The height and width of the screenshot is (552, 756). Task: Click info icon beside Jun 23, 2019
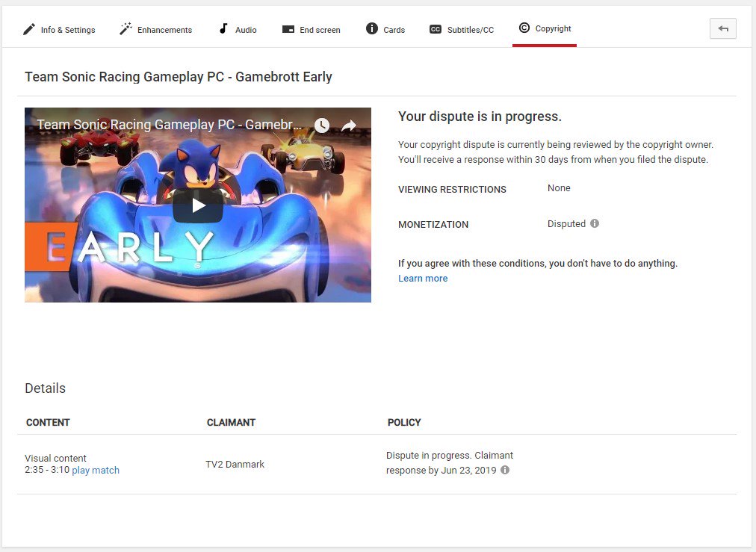tap(505, 470)
